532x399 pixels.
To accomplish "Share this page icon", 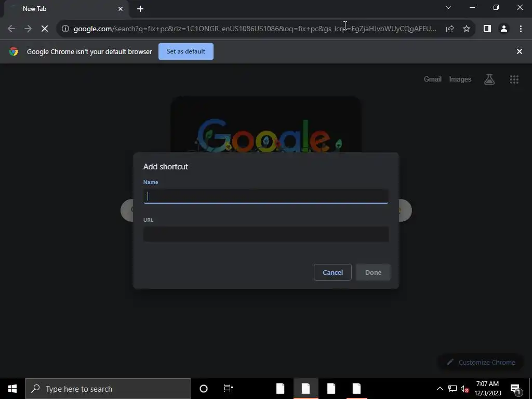I will [x=450, y=29].
